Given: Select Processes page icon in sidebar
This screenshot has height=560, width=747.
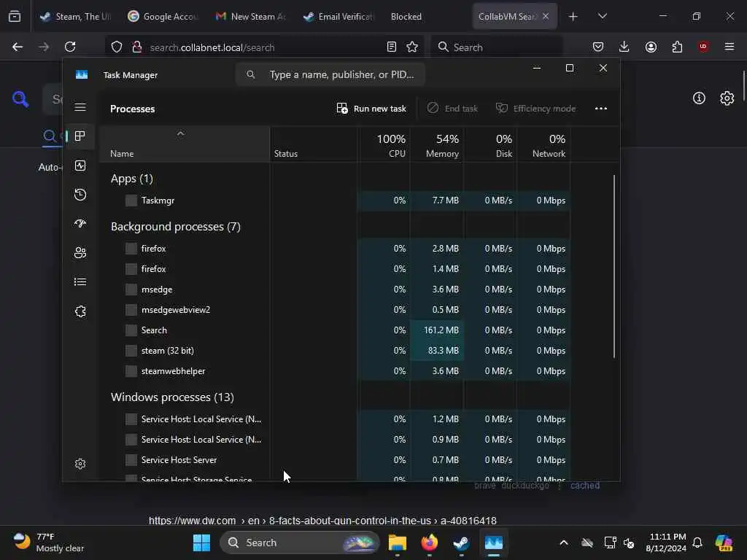Looking at the screenshot, I should tap(80, 136).
